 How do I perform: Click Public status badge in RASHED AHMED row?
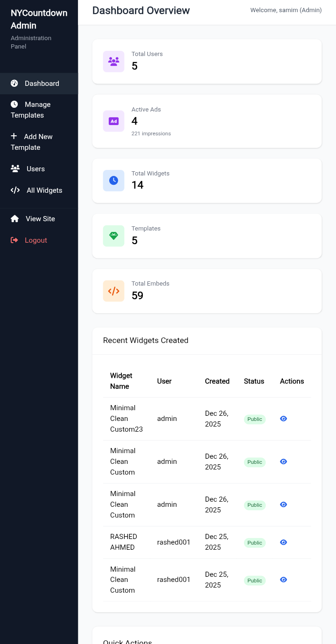255,543
